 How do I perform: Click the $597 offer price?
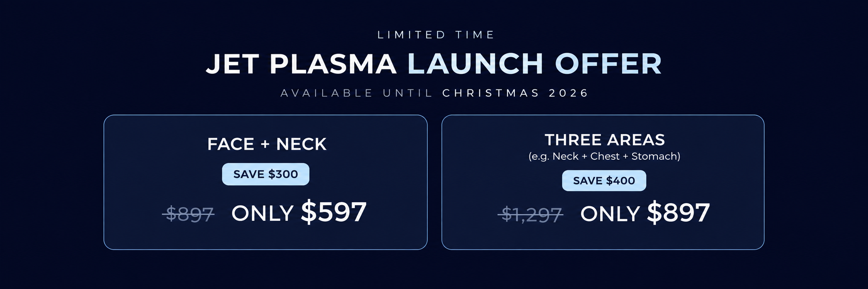pos(334,212)
